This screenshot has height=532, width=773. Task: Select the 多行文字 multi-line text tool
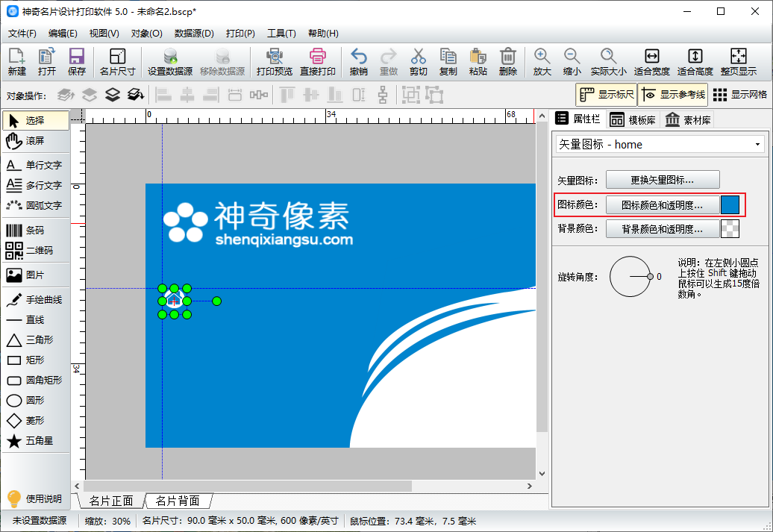pyautogui.click(x=36, y=185)
